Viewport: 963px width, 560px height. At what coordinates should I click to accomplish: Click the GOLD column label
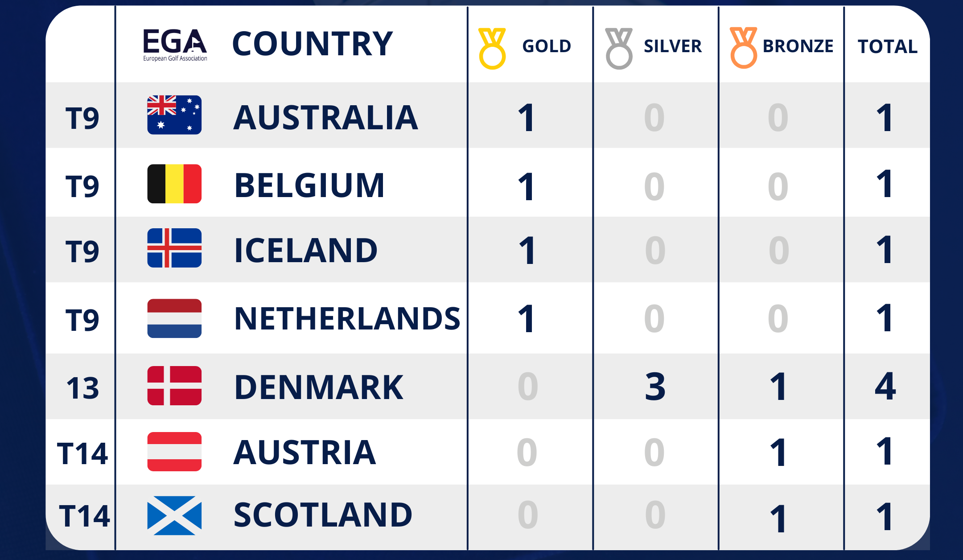547,46
